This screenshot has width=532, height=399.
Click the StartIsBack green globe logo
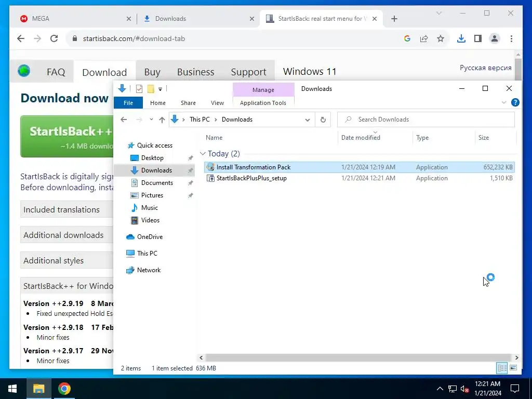24,71
